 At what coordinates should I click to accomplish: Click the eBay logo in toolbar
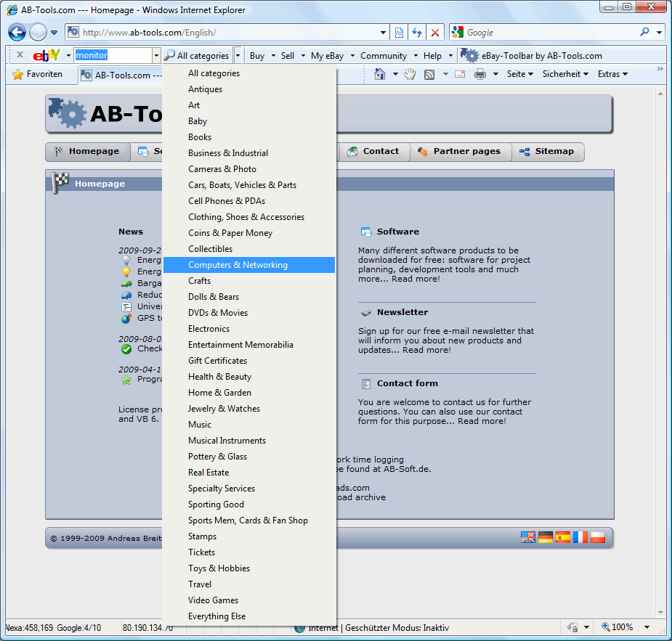tap(46, 55)
